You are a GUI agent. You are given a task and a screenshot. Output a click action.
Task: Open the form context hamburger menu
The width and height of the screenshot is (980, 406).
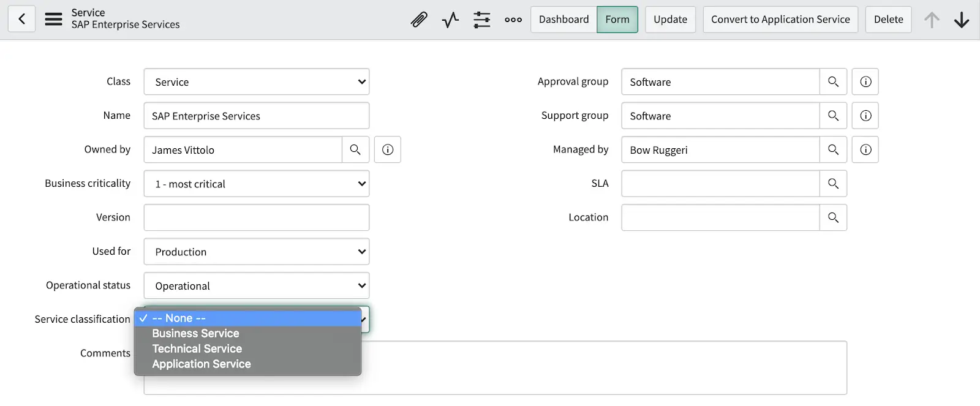click(x=54, y=19)
